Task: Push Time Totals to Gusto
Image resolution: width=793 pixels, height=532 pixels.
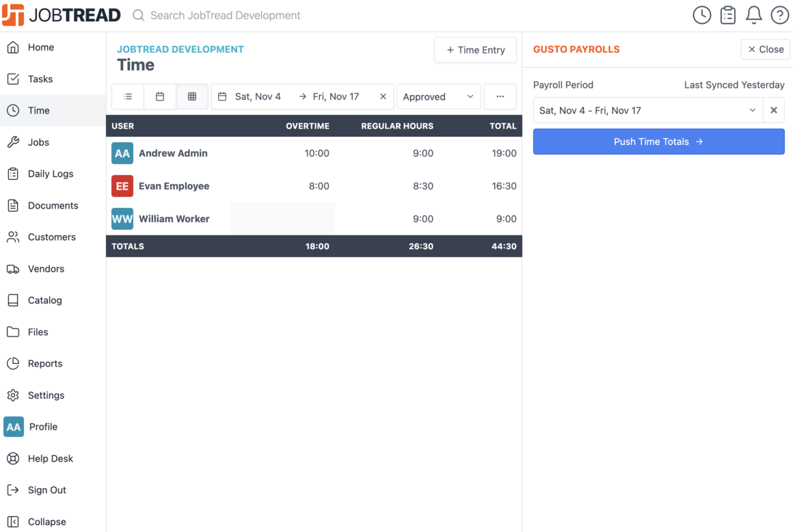Action: tap(658, 142)
